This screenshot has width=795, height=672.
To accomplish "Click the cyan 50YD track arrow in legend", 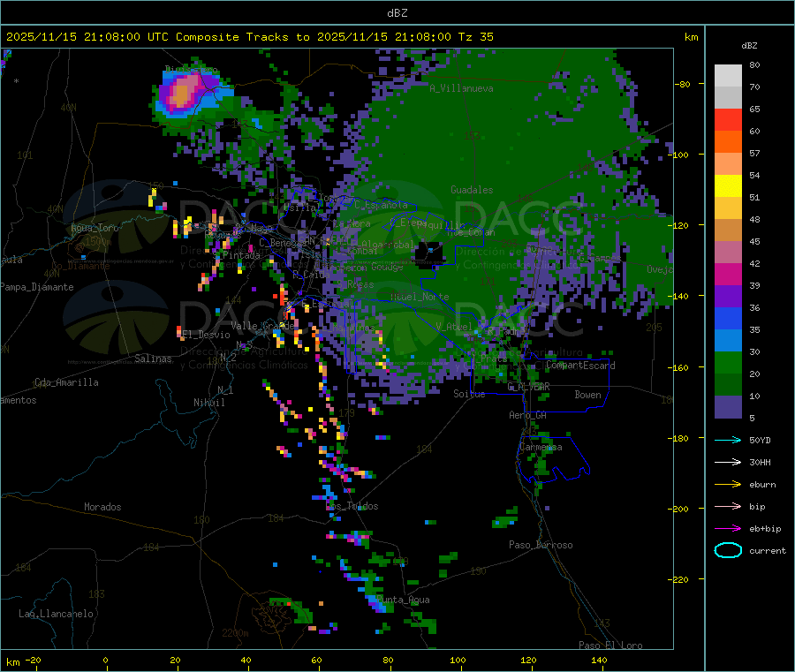I will pyautogui.click(x=728, y=440).
